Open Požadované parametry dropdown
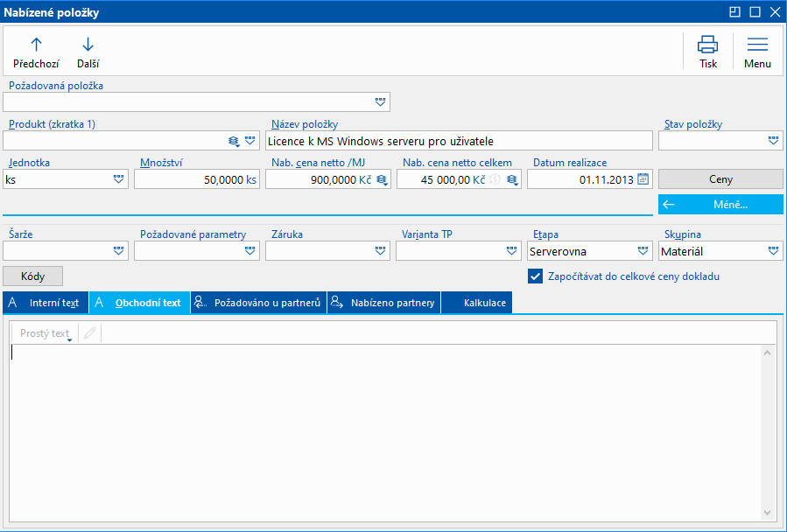Viewport: 787px width, 532px height. tap(250, 251)
